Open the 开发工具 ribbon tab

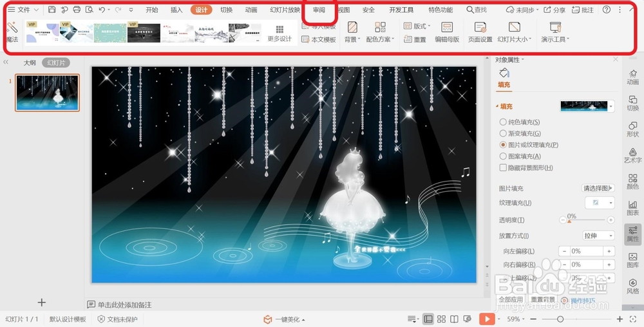(402, 10)
